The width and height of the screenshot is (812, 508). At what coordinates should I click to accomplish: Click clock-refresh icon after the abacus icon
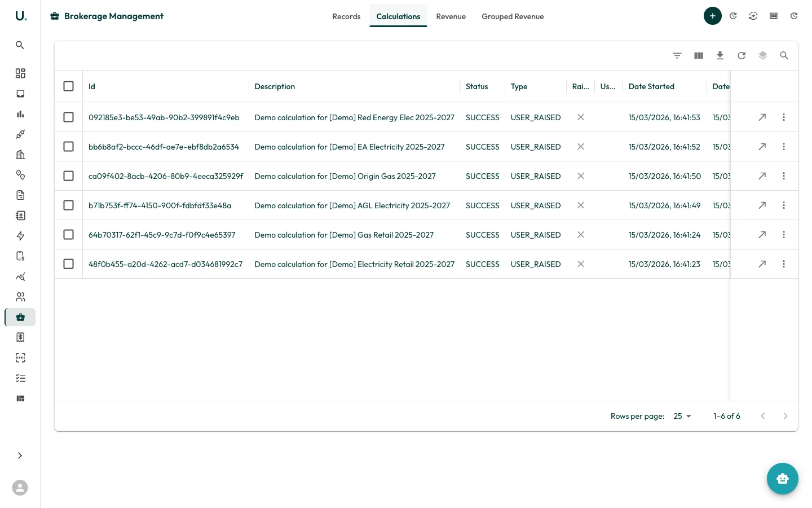tap(794, 16)
